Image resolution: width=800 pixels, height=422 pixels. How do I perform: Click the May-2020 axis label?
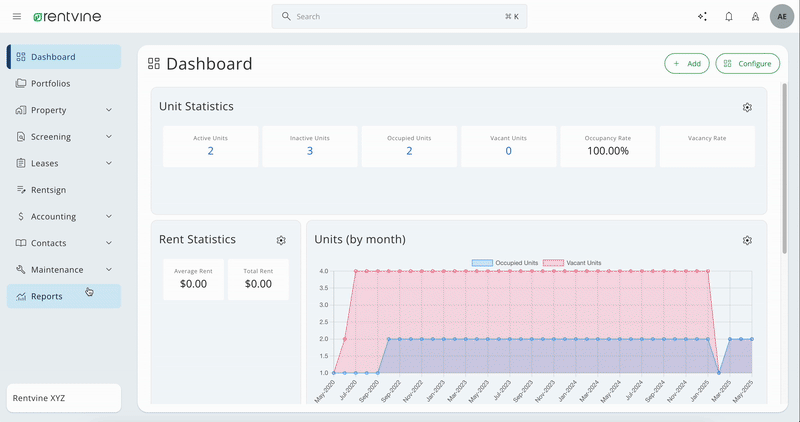tap(324, 392)
